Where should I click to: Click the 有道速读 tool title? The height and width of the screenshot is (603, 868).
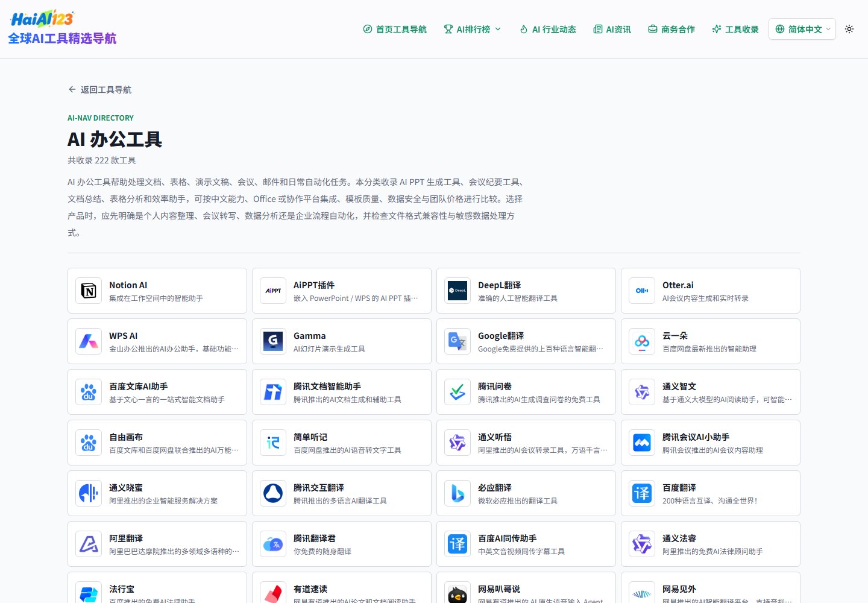pos(310,589)
